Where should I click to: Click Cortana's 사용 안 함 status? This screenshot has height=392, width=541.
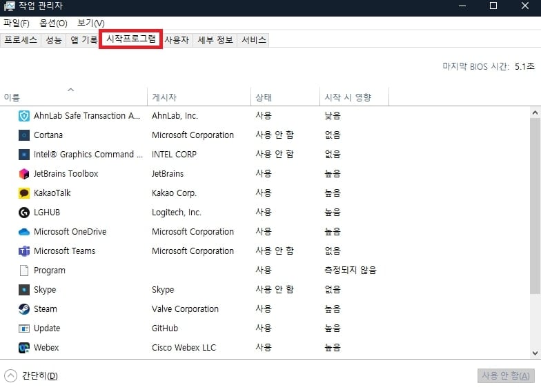click(x=275, y=135)
